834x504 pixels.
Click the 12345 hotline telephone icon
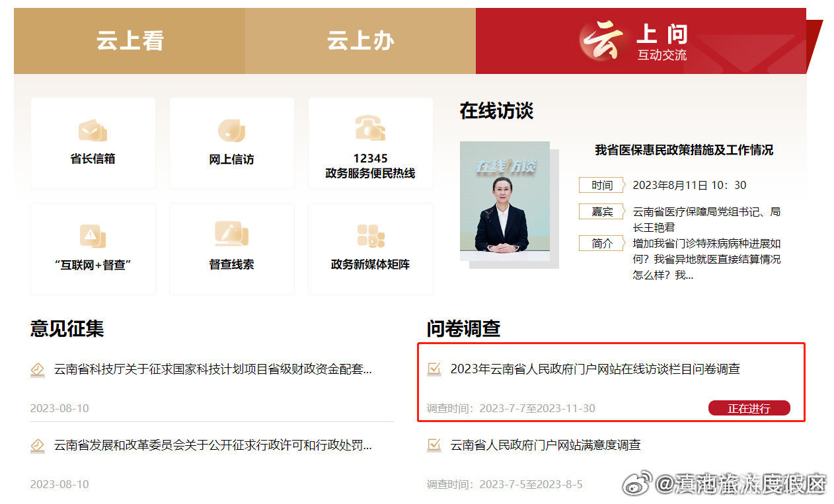point(370,127)
